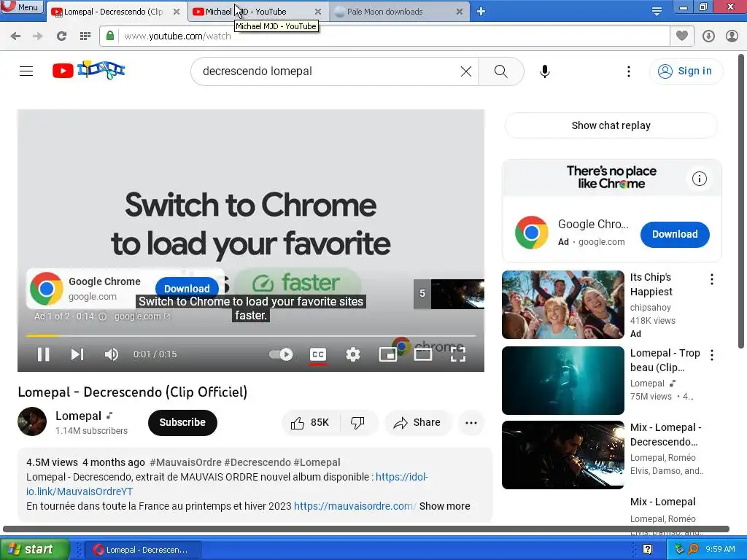Toggle closed captions CC
This screenshot has height=560, width=747.
tap(318, 354)
